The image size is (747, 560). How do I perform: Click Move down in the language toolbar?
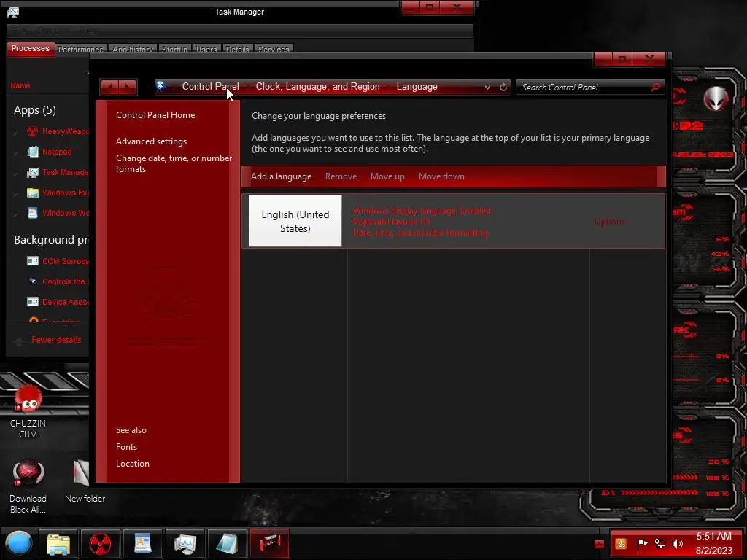point(441,176)
